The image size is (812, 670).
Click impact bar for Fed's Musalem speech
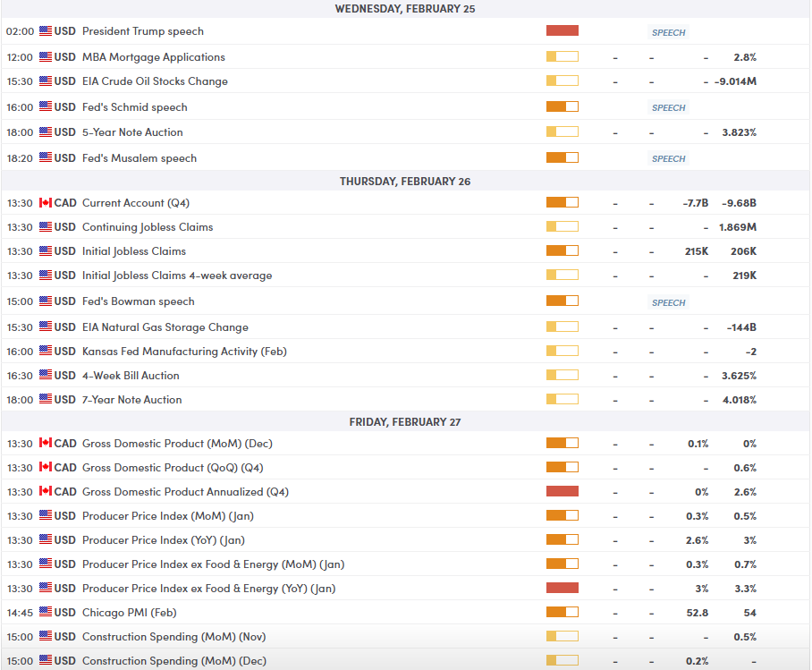point(562,157)
